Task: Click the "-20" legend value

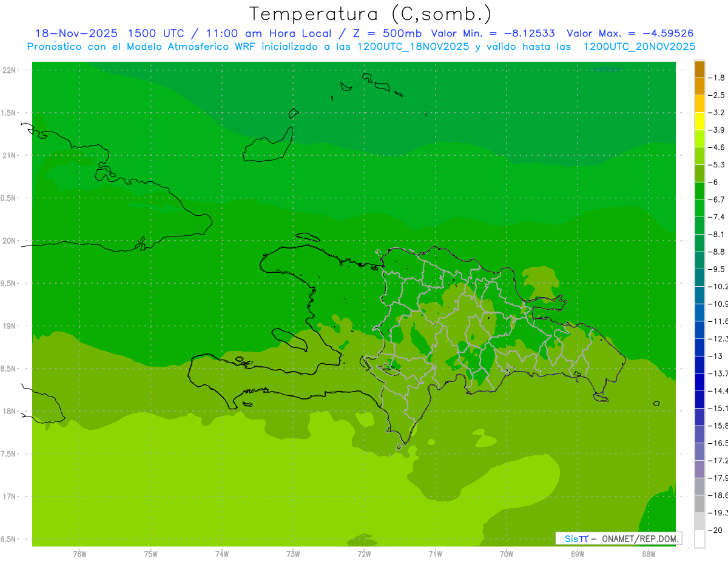Action: pos(715,530)
